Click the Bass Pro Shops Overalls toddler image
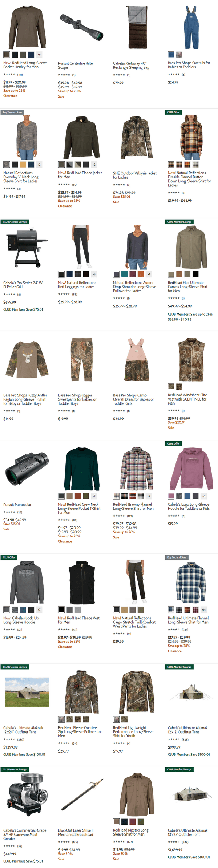The width and height of the screenshot is (218, 868). [191, 27]
